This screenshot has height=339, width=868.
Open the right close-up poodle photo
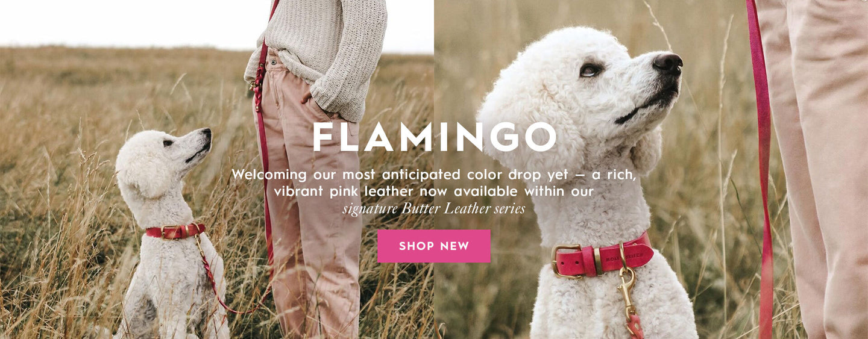651,169
